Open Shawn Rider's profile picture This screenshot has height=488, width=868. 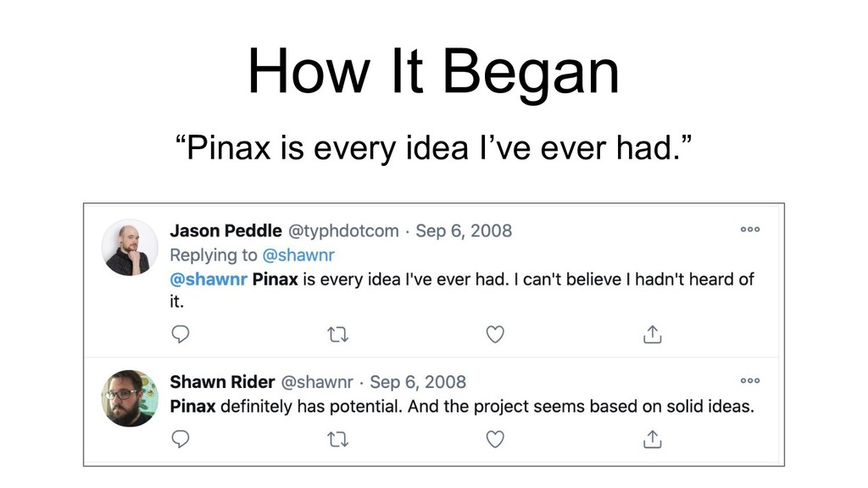(x=130, y=398)
